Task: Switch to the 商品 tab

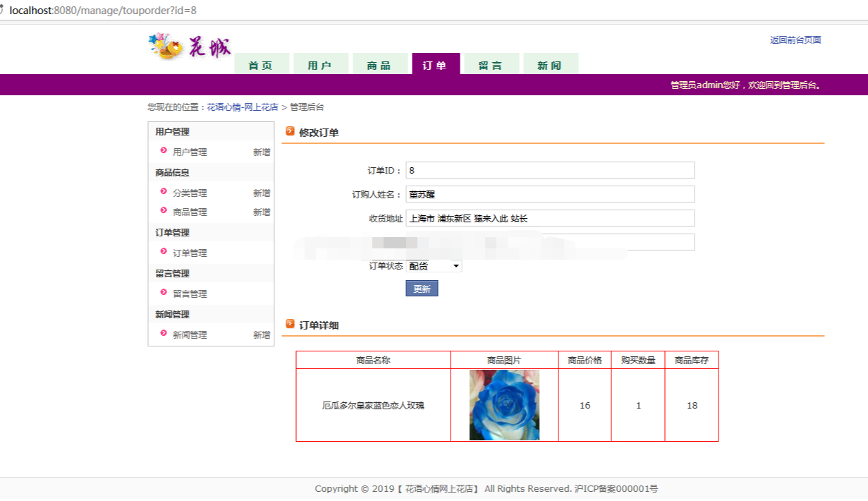Action: point(379,64)
